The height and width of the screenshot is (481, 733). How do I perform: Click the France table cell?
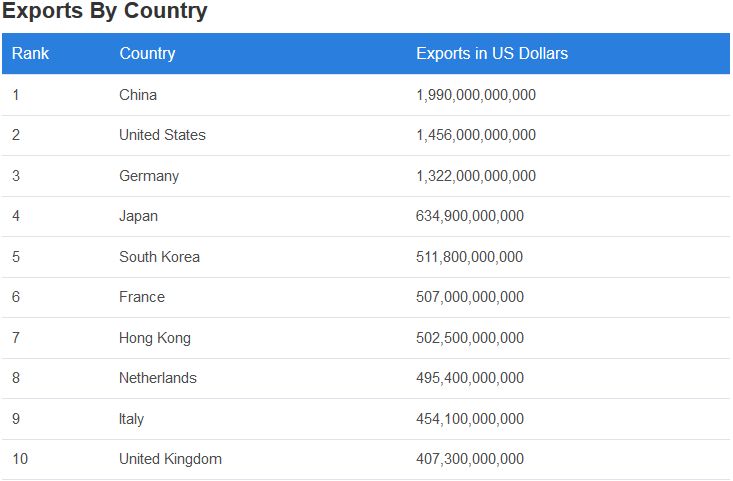click(142, 297)
